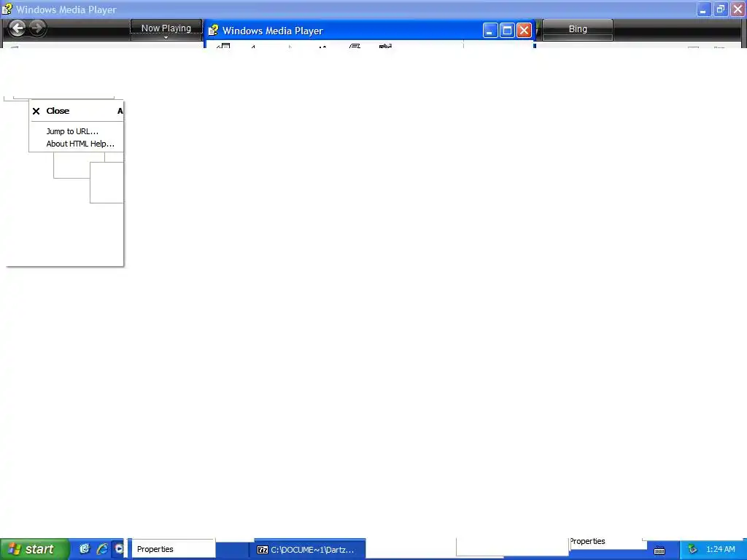This screenshot has width=747, height=560.
Task: Launch Windows Media Player from Quick Launch
Action: (119, 549)
